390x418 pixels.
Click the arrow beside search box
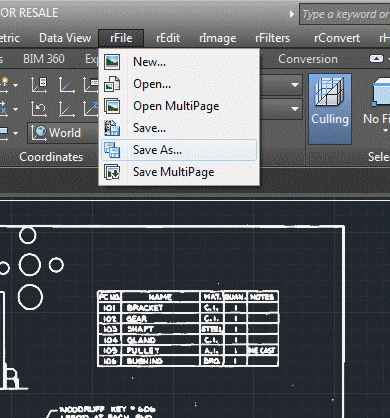click(x=292, y=14)
